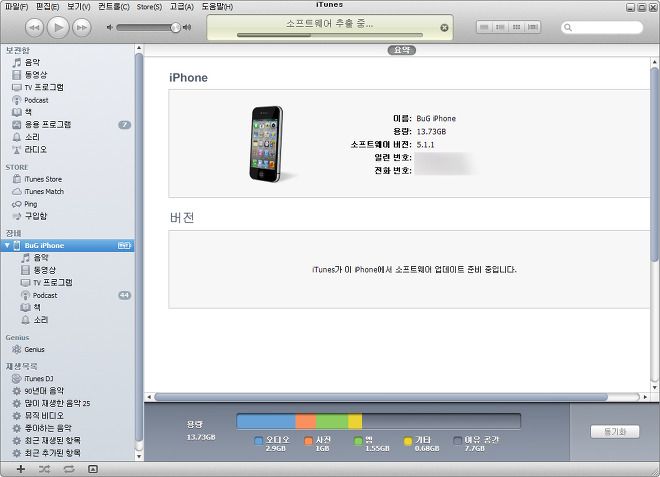Open 소리 under BuG iPhone
This screenshot has height=477, width=660.
67,320
